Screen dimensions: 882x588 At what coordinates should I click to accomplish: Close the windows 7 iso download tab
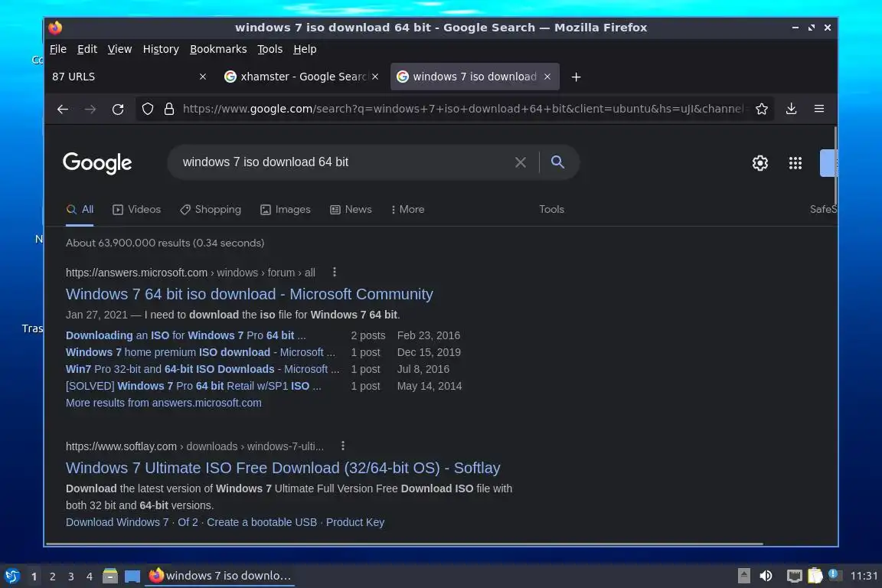tap(547, 77)
